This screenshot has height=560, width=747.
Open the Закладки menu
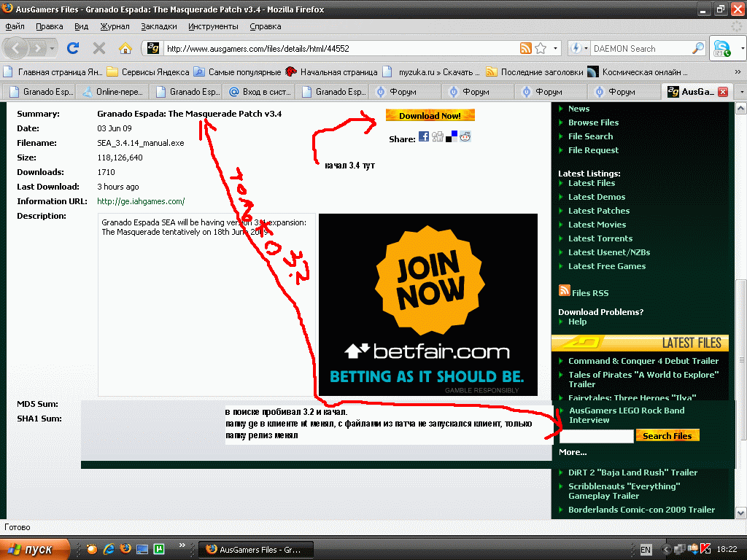[x=158, y=27]
